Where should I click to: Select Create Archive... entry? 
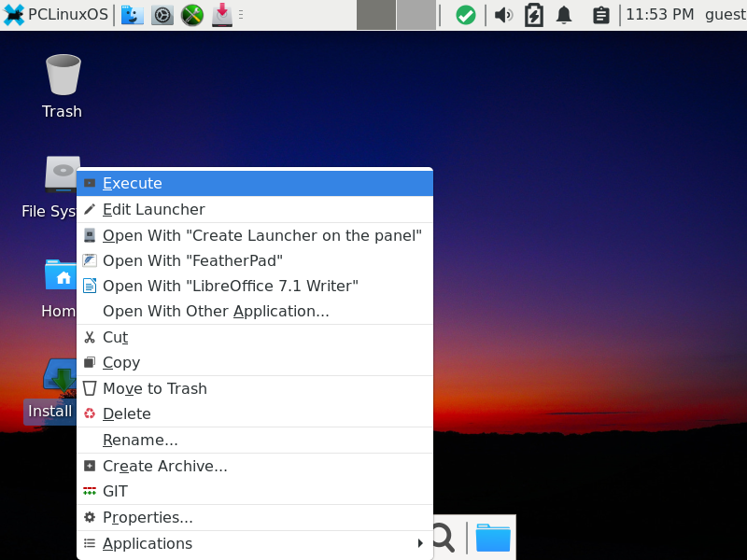click(x=255, y=466)
